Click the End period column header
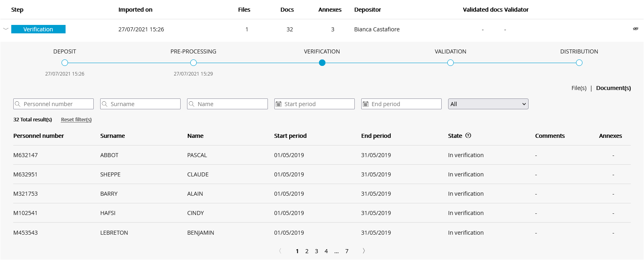Image resolution: width=644 pixels, height=260 pixels. [376, 136]
